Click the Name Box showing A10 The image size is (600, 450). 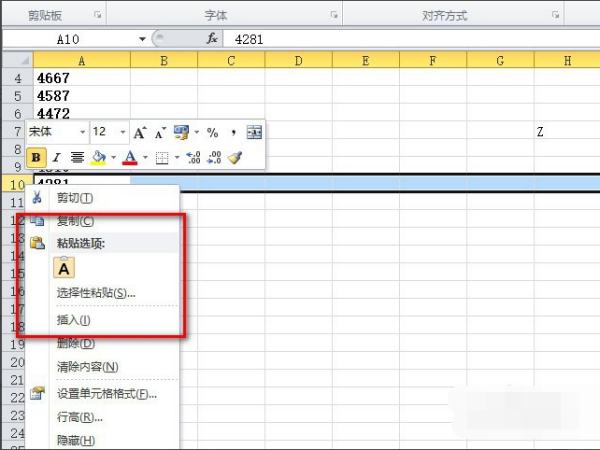[68, 39]
